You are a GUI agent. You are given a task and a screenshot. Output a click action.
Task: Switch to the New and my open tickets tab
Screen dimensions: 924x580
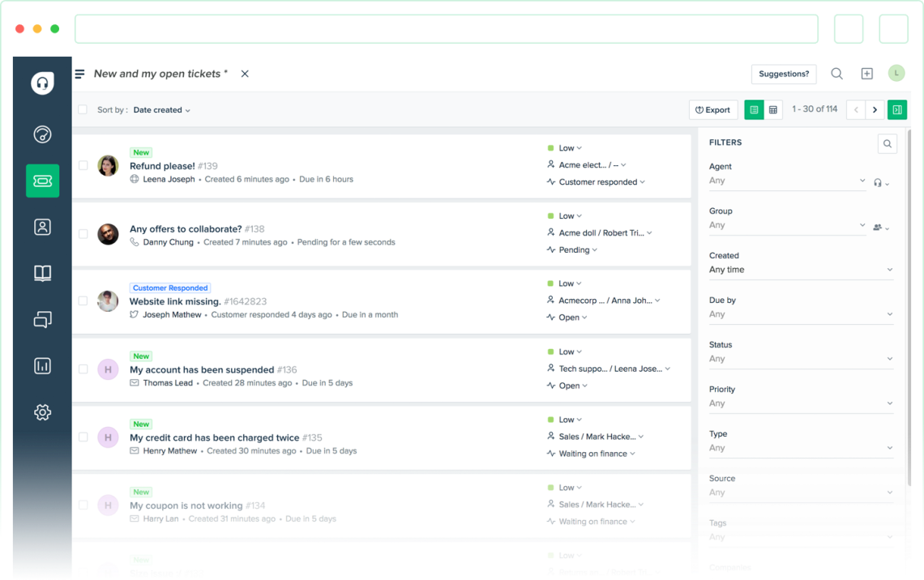pyautogui.click(x=159, y=73)
